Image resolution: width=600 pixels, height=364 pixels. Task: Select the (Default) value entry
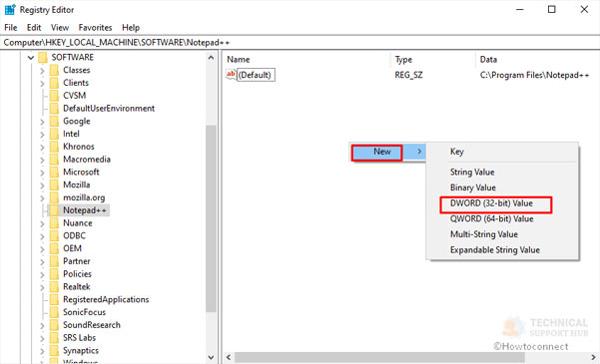[x=255, y=75]
